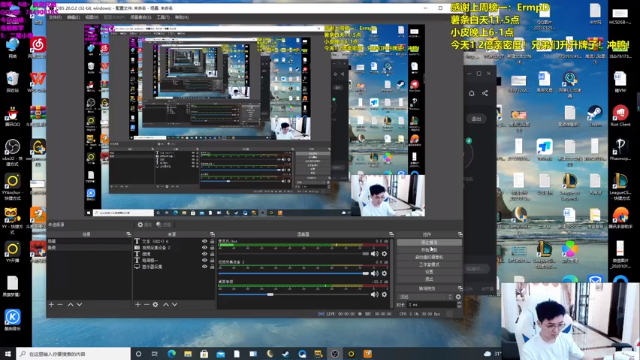Move the selected source up
Image resolution: width=640 pixels, height=360 pixels.
[166, 304]
